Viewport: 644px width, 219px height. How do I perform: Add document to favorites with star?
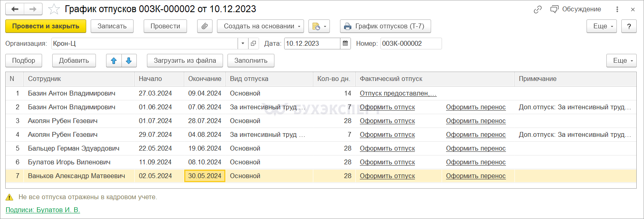54,9
